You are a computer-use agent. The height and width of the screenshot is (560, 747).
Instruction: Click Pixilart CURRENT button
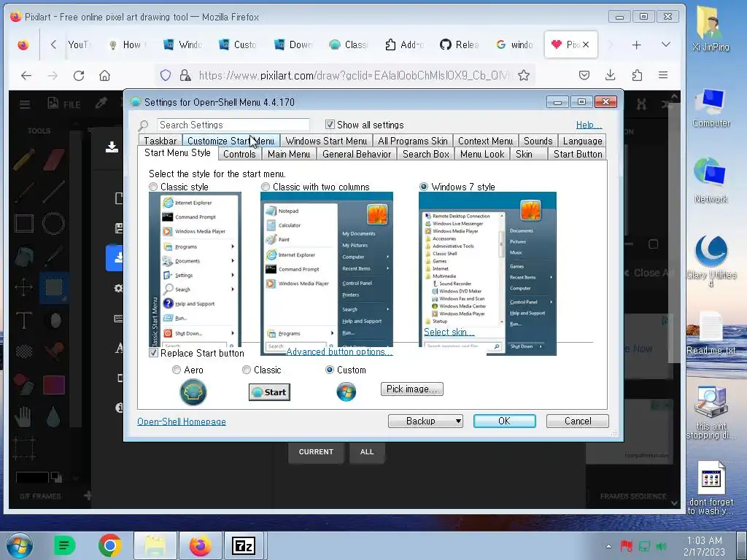tap(316, 452)
